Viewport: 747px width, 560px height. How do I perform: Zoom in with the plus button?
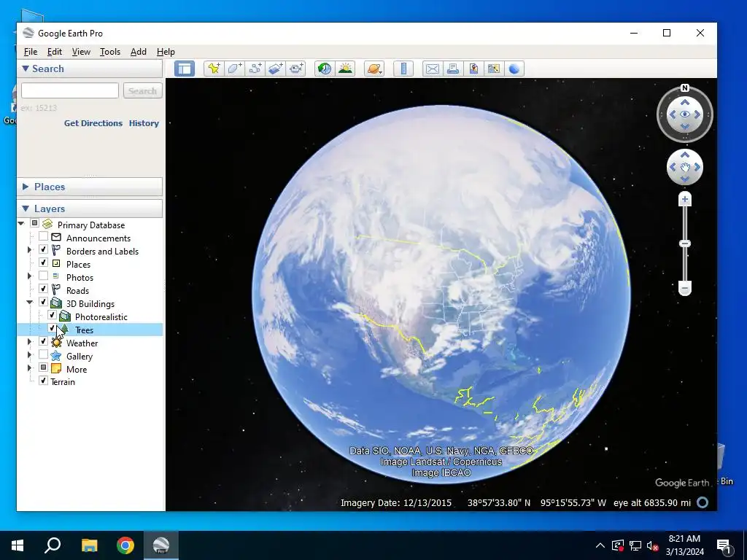684,200
